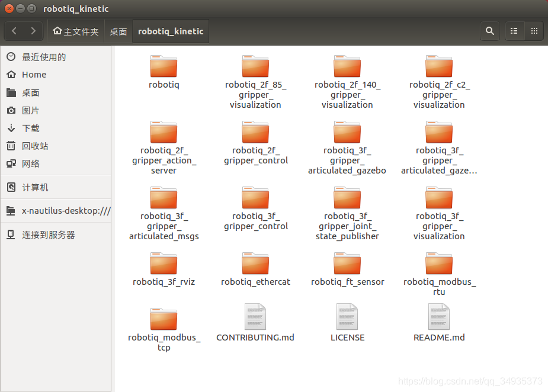Select robotiq_ft_sensor folder icon
This screenshot has width=548, height=392.
click(347, 263)
